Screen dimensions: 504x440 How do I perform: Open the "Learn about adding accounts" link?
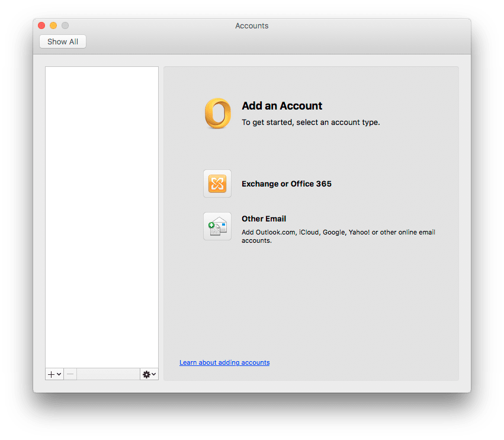(224, 362)
